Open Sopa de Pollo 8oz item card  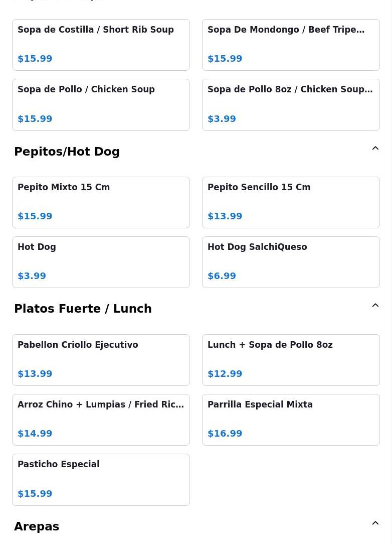(x=291, y=105)
